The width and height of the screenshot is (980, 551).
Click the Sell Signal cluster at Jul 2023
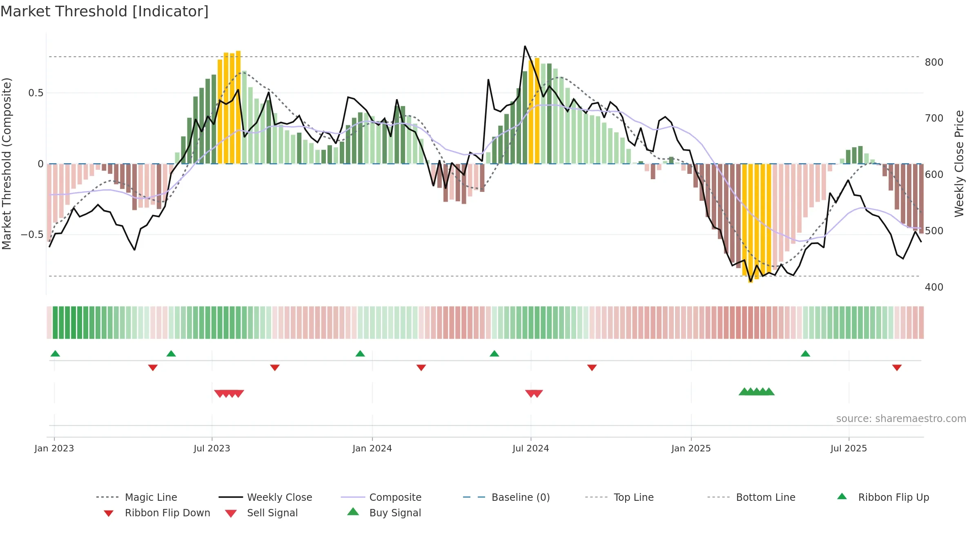point(229,393)
